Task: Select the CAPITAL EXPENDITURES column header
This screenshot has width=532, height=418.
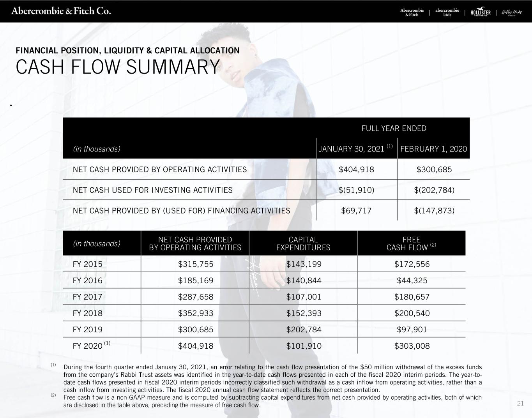Action: coord(303,243)
